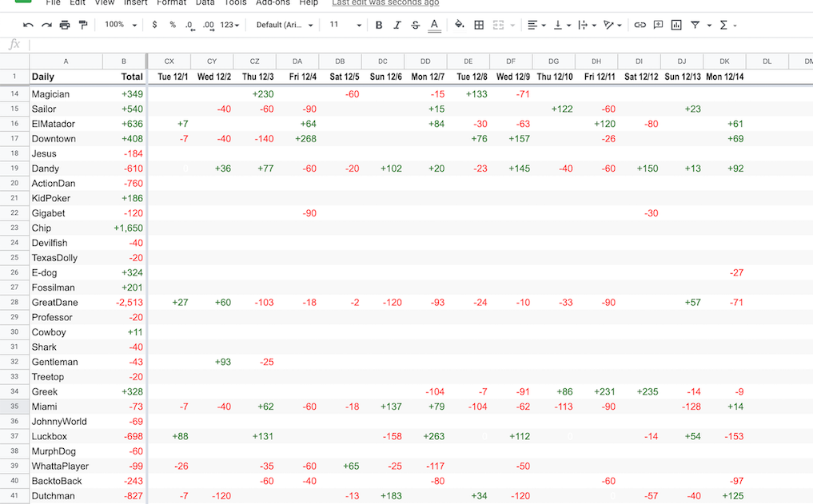Open the fill color picker
Screen dimensions: 813x504
[x=459, y=25]
